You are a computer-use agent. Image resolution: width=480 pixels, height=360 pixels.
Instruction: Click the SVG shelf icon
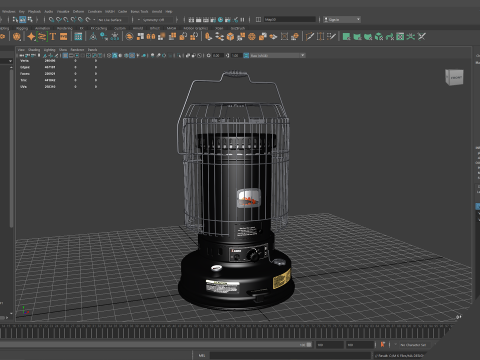(x=63, y=37)
